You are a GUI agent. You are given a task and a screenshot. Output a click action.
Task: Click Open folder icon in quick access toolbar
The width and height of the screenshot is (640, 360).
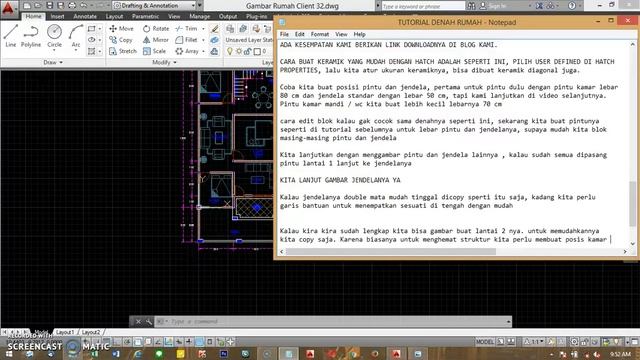pyautogui.click(x=38, y=6)
